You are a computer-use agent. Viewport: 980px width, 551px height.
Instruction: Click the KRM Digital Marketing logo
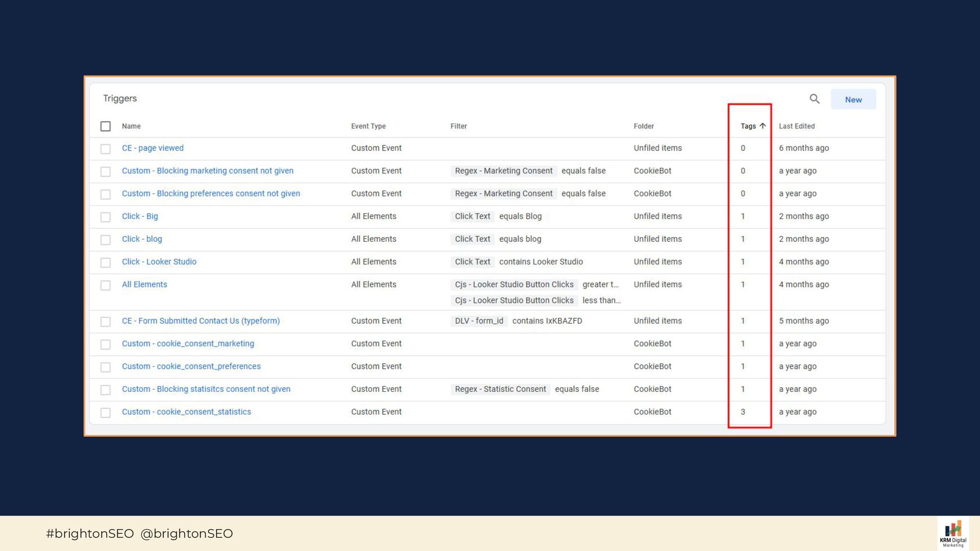point(952,534)
